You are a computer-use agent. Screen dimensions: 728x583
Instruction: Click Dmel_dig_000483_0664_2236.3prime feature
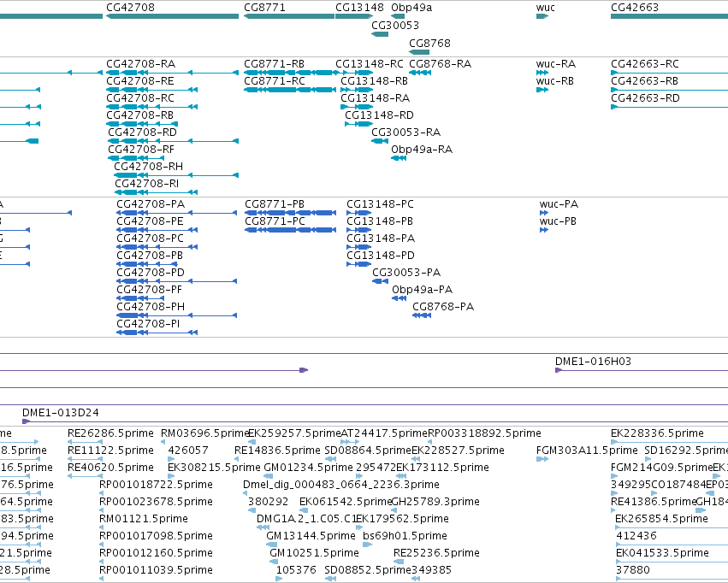click(x=246, y=493)
